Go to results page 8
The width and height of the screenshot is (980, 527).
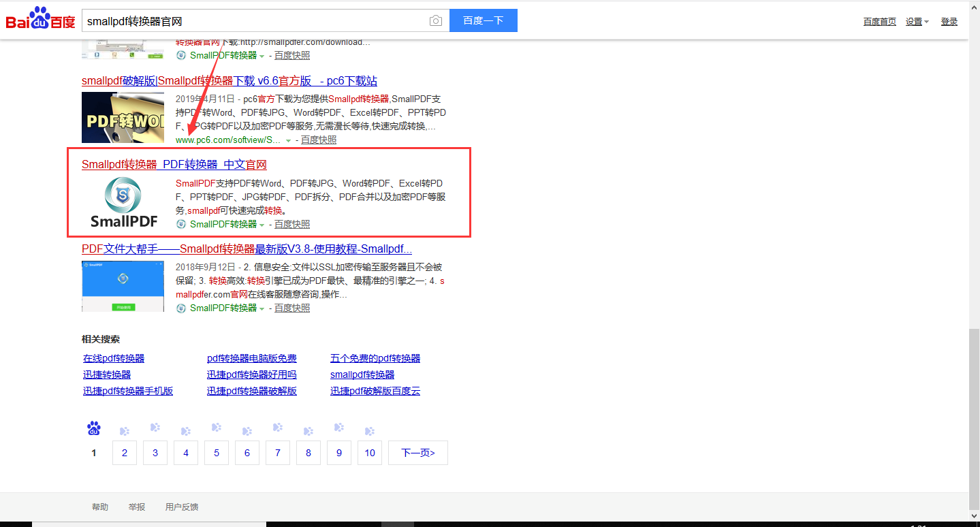tap(309, 453)
